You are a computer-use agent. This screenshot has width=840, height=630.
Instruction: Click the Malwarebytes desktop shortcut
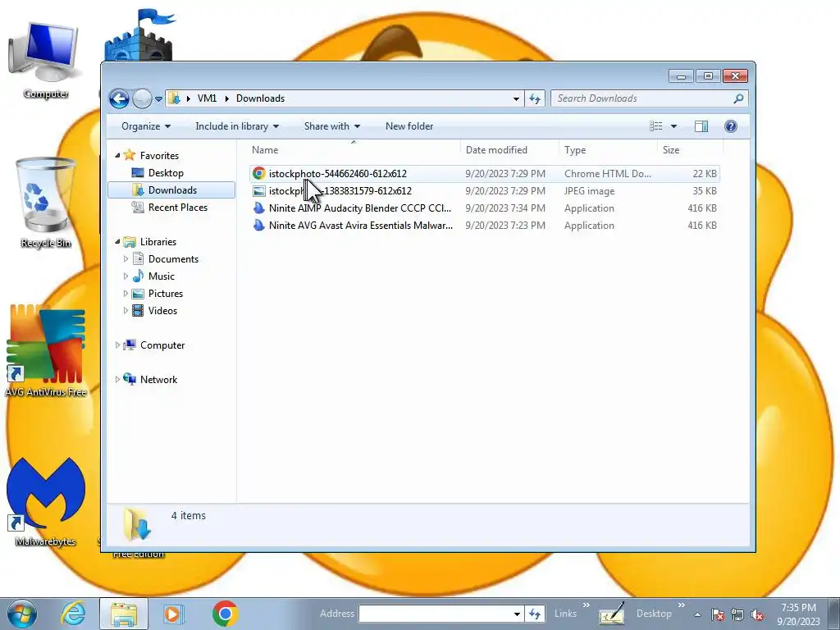coord(46,501)
